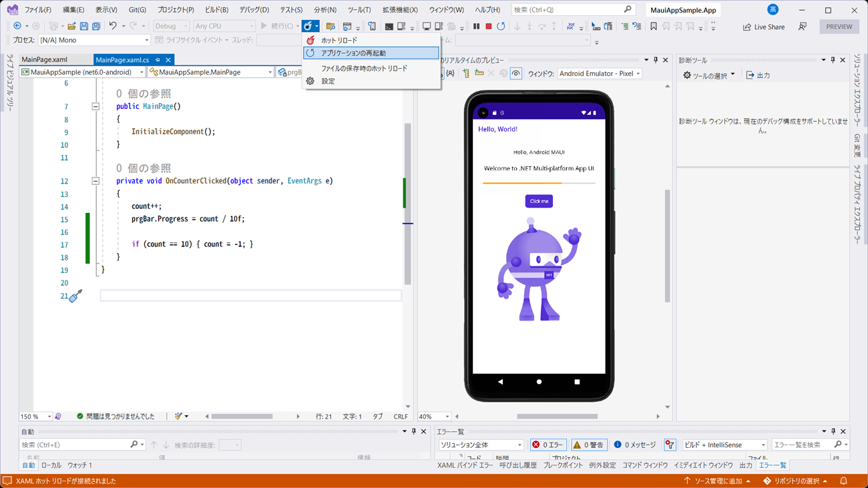Open the ブレークポイント tab
Screen dimensions: 868x488
click(x=563, y=465)
